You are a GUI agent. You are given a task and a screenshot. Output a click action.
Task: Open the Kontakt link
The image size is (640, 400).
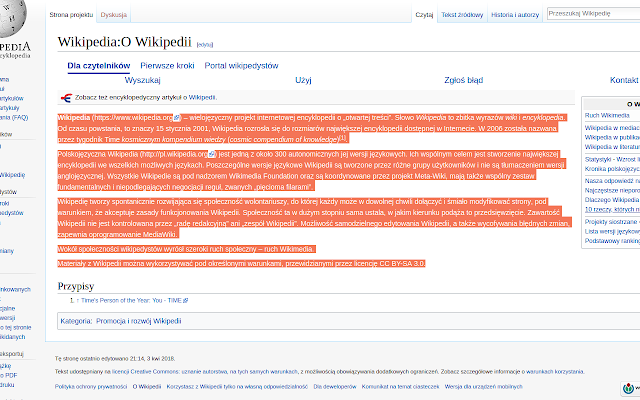(x=624, y=80)
